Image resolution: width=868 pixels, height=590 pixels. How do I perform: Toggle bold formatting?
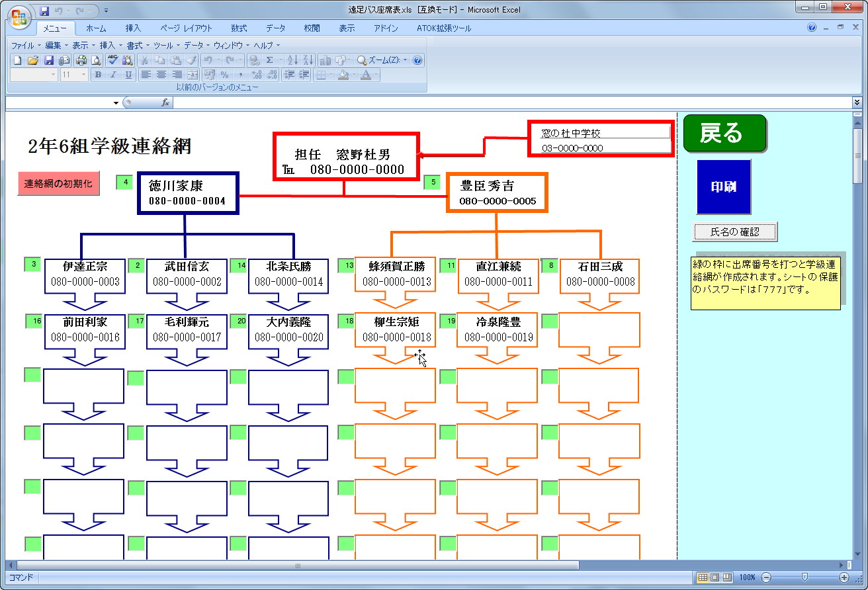tap(98, 74)
